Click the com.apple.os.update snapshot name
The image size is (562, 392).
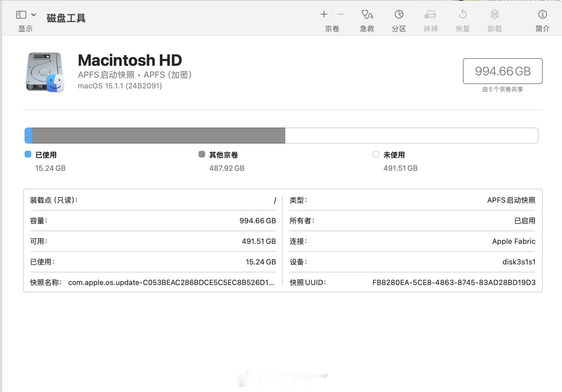[x=171, y=282]
